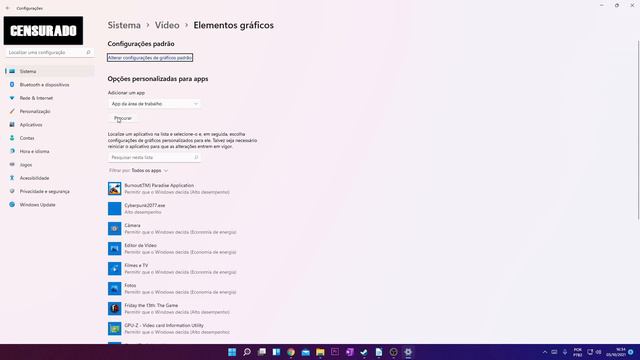The image size is (640, 360).
Task: Select Editor de Vídeo entry name
Action: [140, 245]
